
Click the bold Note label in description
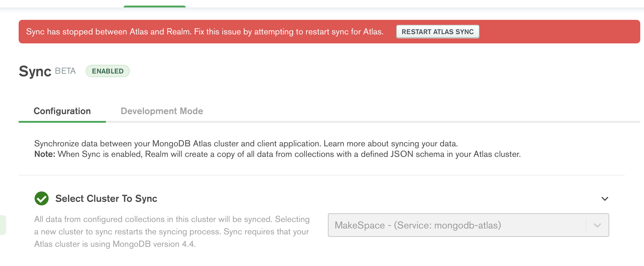pyautogui.click(x=45, y=154)
